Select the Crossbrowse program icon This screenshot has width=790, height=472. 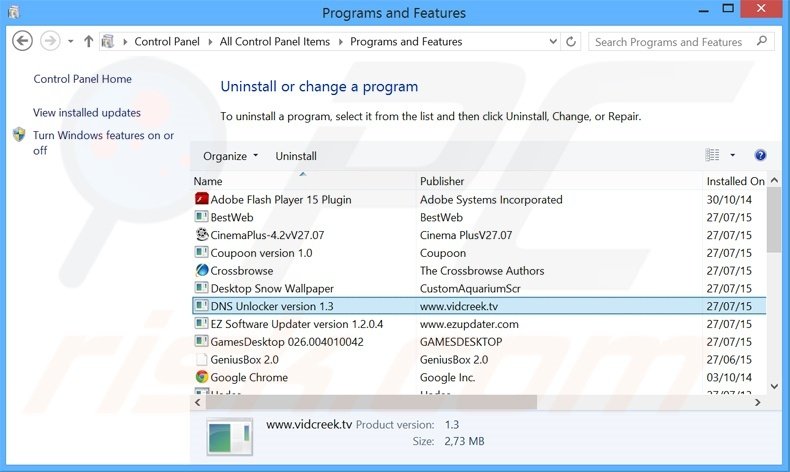(x=202, y=271)
